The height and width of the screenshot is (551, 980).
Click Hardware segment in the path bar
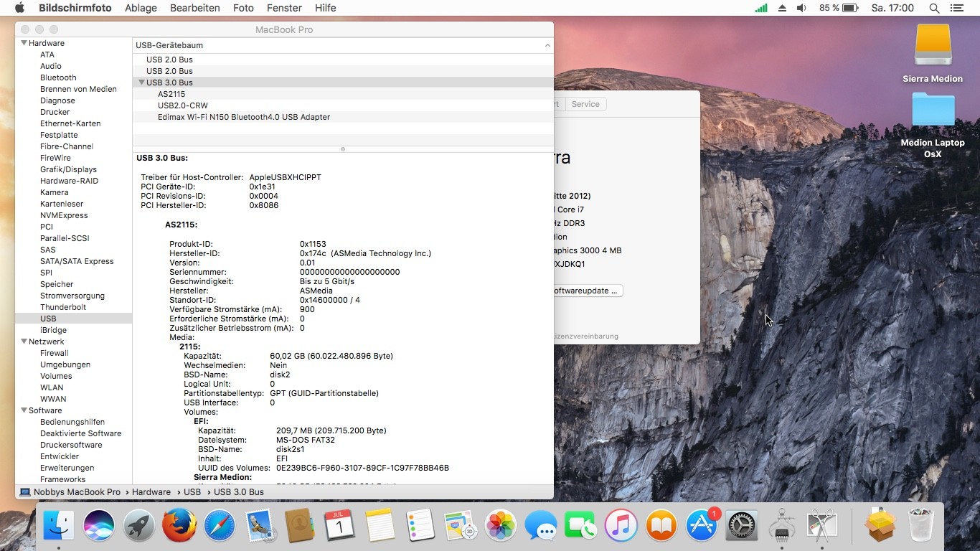pyautogui.click(x=151, y=492)
